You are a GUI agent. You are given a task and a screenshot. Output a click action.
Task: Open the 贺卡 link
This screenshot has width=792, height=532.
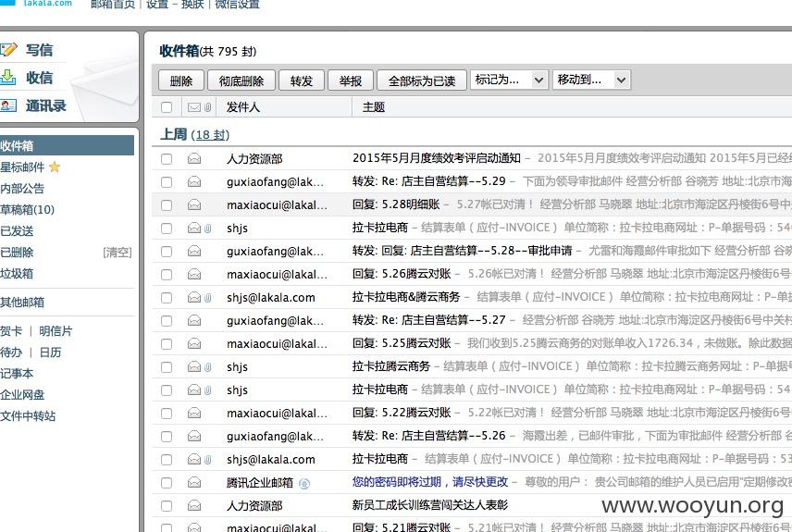[11, 331]
